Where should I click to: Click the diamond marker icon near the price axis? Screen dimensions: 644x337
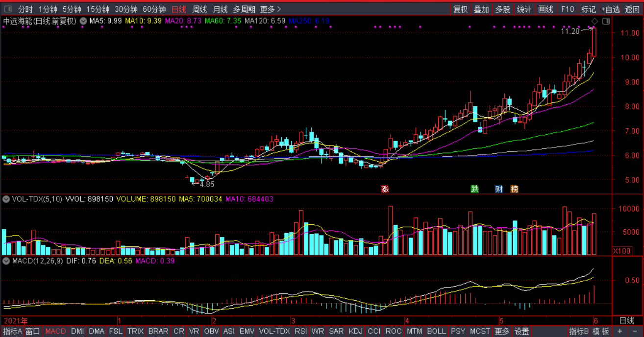pos(595,21)
